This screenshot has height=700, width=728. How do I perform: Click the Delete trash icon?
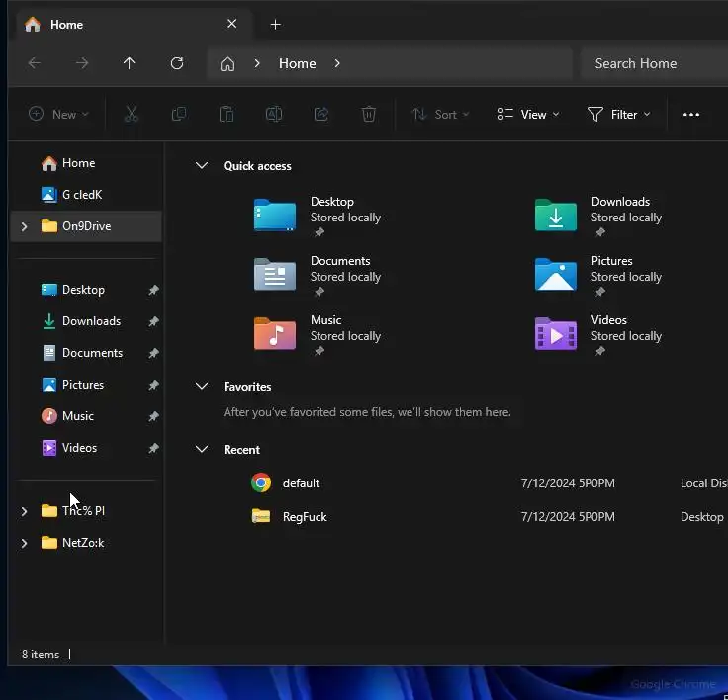click(x=369, y=114)
